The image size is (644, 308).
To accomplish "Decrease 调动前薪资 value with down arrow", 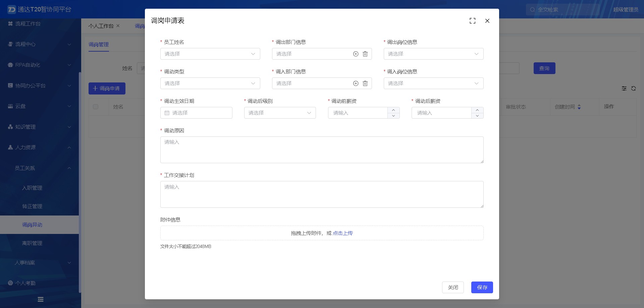I will click(393, 116).
